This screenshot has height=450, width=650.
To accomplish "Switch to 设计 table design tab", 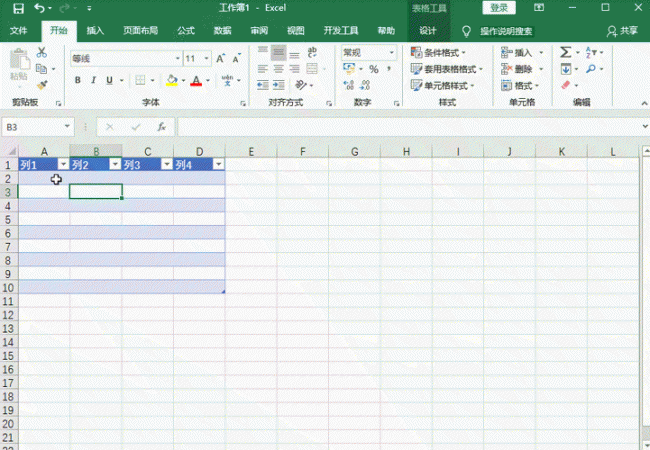I will pos(428,31).
